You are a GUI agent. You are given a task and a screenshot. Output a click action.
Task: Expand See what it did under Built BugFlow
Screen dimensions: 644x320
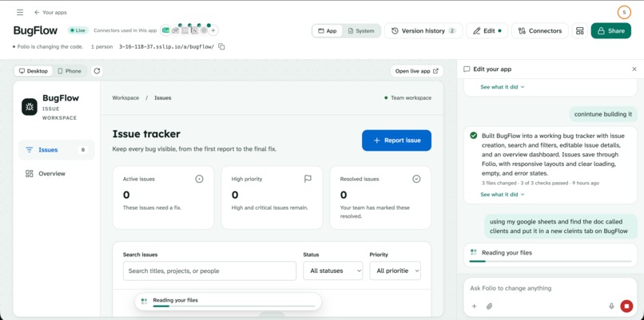pyautogui.click(x=503, y=195)
